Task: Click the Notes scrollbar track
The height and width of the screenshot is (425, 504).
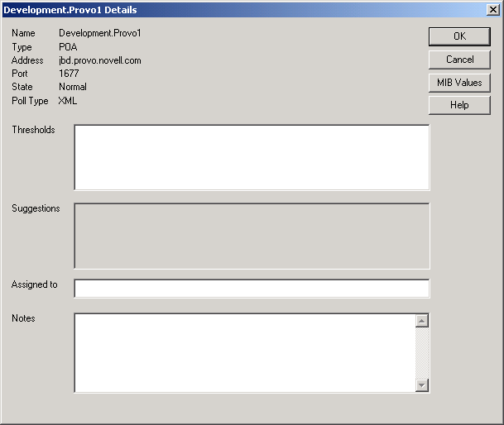Action: [x=422, y=353]
